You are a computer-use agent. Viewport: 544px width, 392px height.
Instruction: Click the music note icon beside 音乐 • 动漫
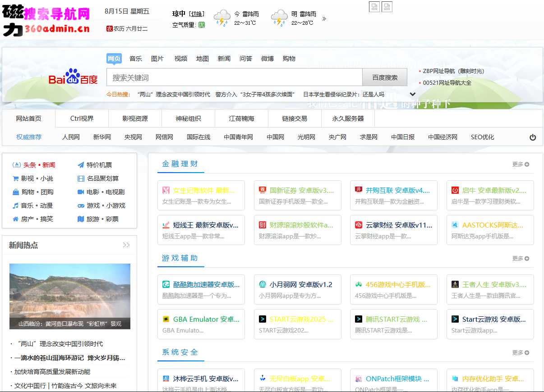[x=16, y=205]
